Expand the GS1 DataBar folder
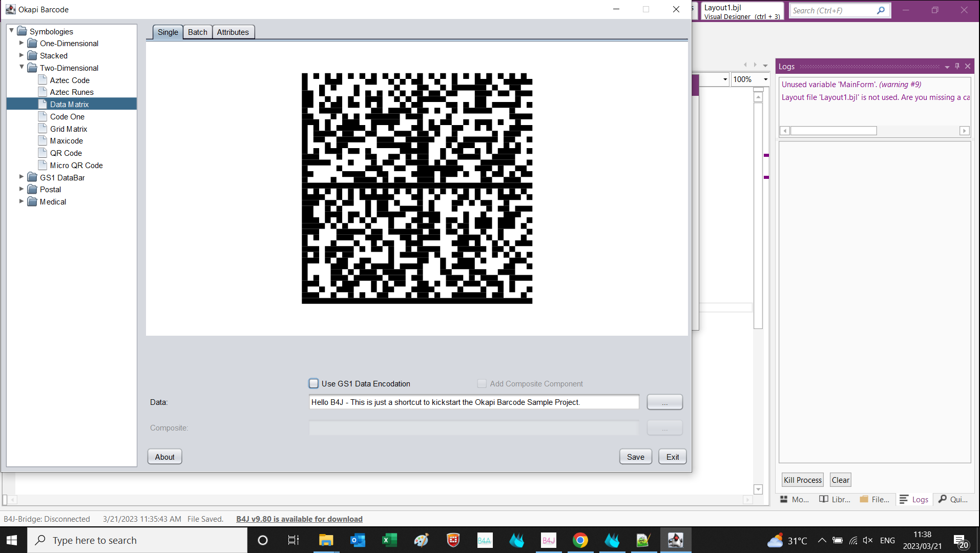The height and width of the screenshot is (553, 980). (x=22, y=177)
